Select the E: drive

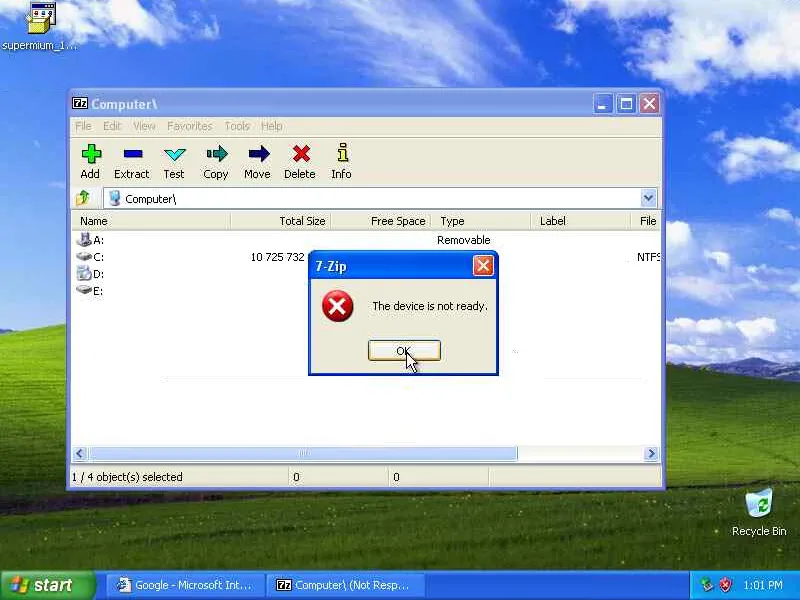tap(90, 291)
